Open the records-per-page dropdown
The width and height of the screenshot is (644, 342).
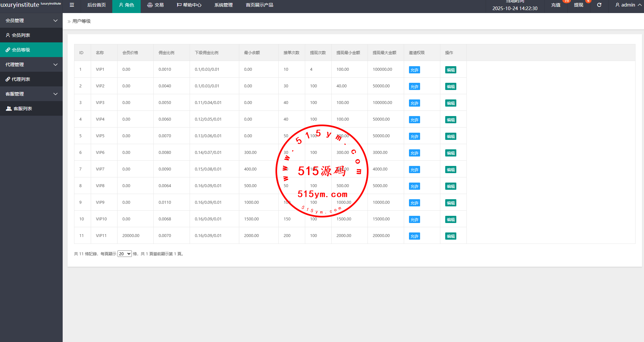click(124, 254)
